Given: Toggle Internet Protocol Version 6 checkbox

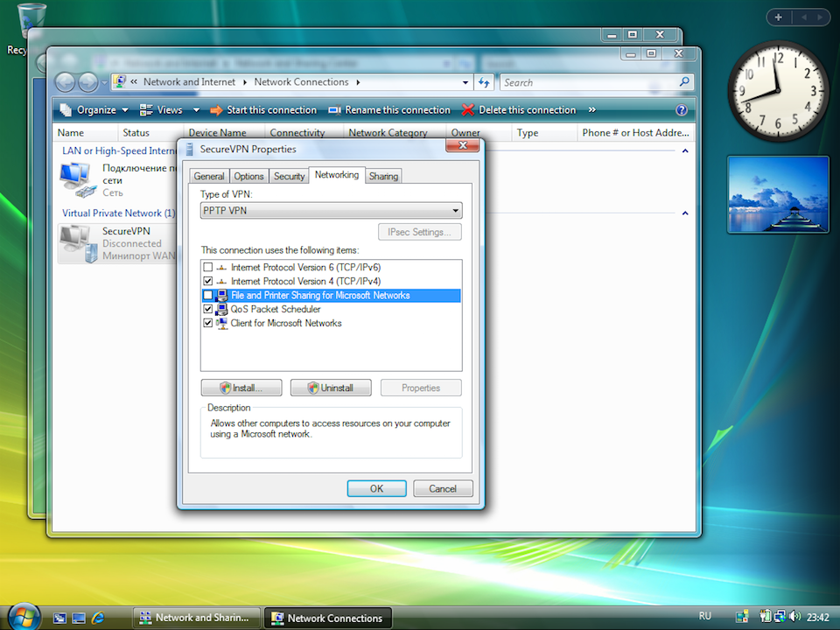Looking at the screenshot, I should [x=208, y=268].
